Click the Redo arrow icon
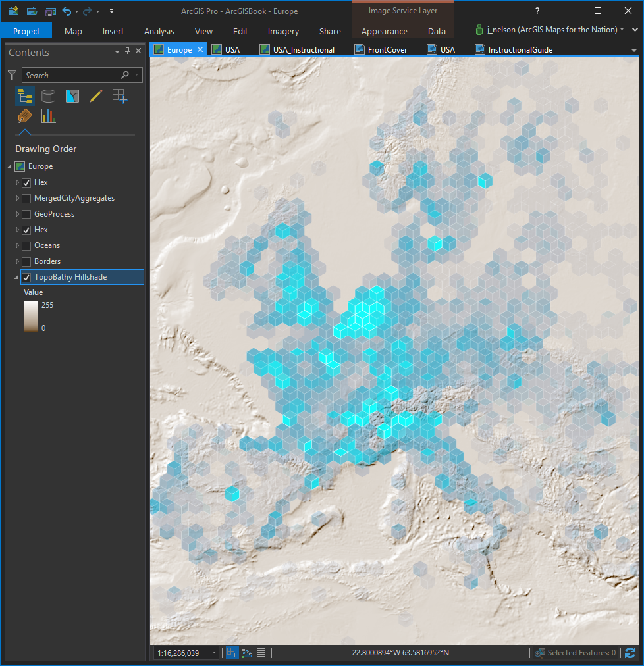The height and width of the screenshot is (666, 644). pos(87,11)
